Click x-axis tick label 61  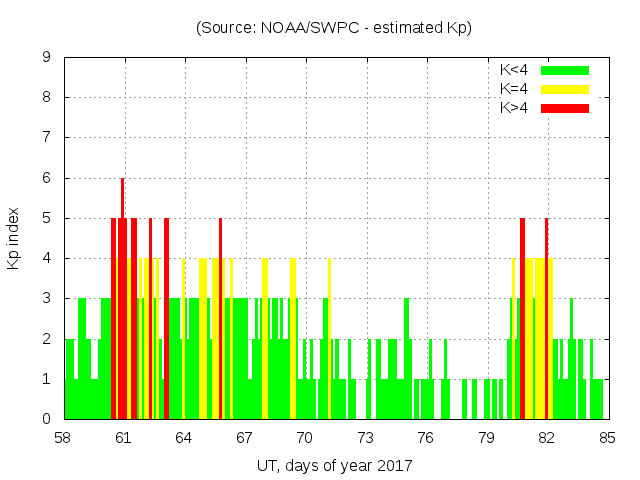[x=124, y=438]
